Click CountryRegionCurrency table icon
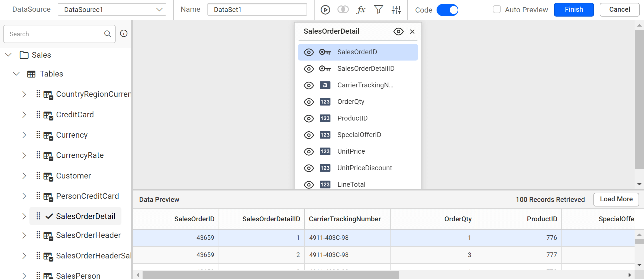Screen dimensions: 644x279 tap(48, 95)
